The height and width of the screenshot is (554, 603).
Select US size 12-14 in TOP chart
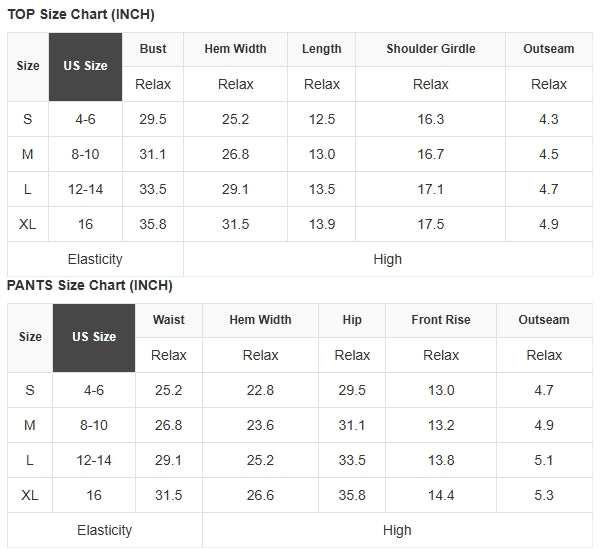(85, 189)
